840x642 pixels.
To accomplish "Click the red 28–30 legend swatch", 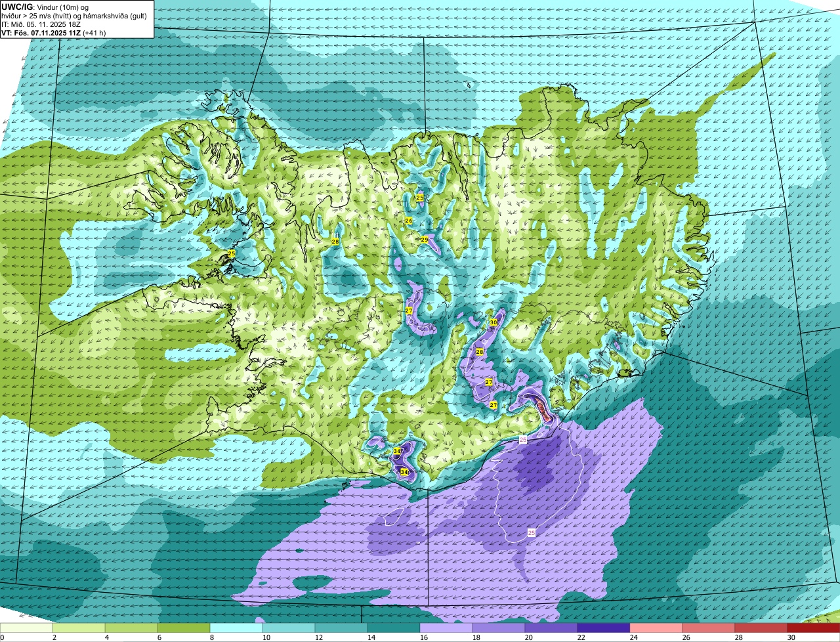I will pyautogui.click(x=761, y=628).
